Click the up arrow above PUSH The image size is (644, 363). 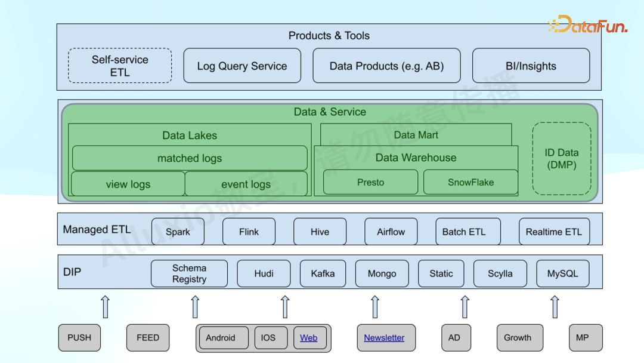[105, 306]
